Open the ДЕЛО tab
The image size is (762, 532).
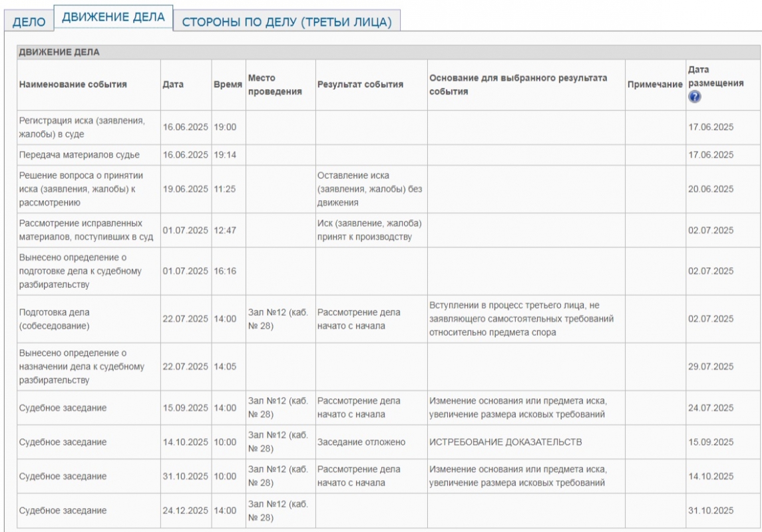29,22
